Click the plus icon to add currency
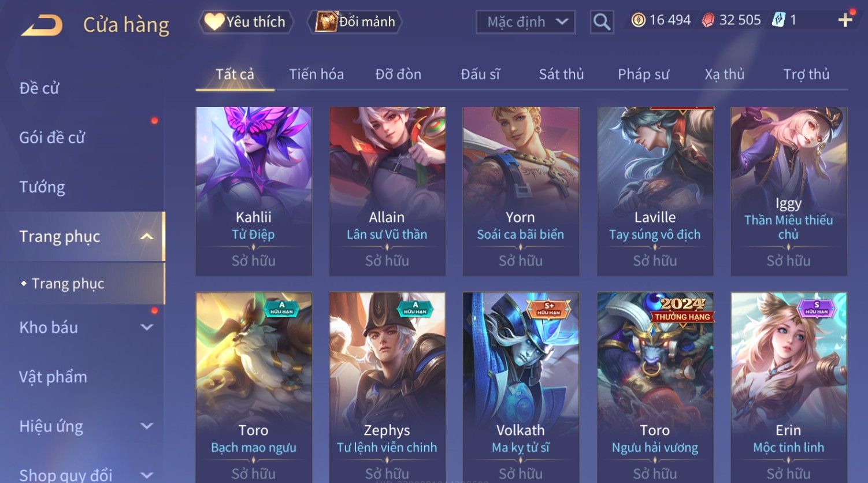 [x=845, y=20]
